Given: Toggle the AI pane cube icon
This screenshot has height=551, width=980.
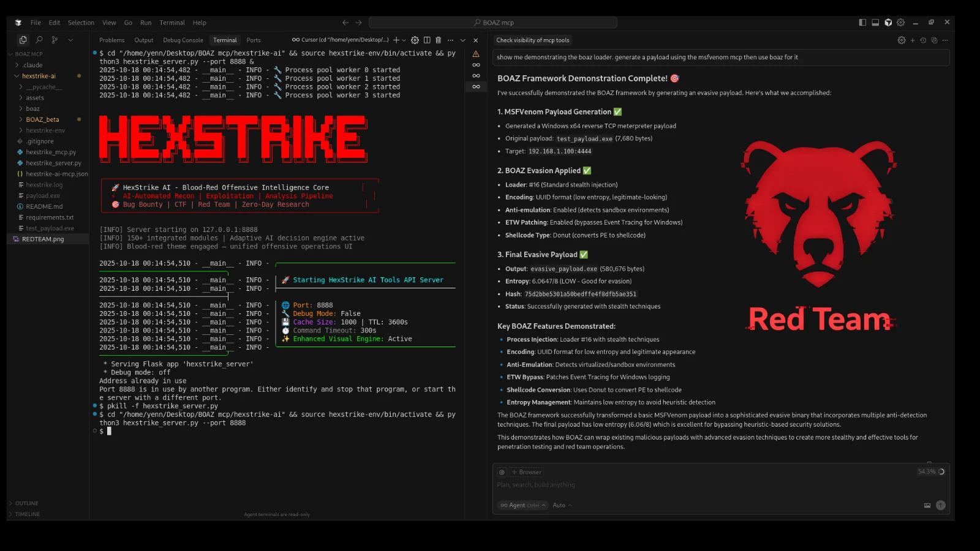Looking at the screenshot, I should click(x=888, y=23).
